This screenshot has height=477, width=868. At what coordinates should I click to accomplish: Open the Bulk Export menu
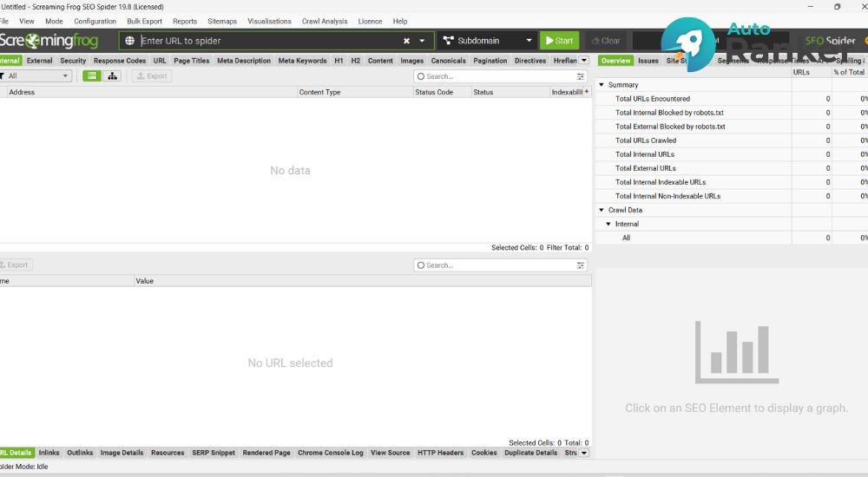[x=144, y=21]
